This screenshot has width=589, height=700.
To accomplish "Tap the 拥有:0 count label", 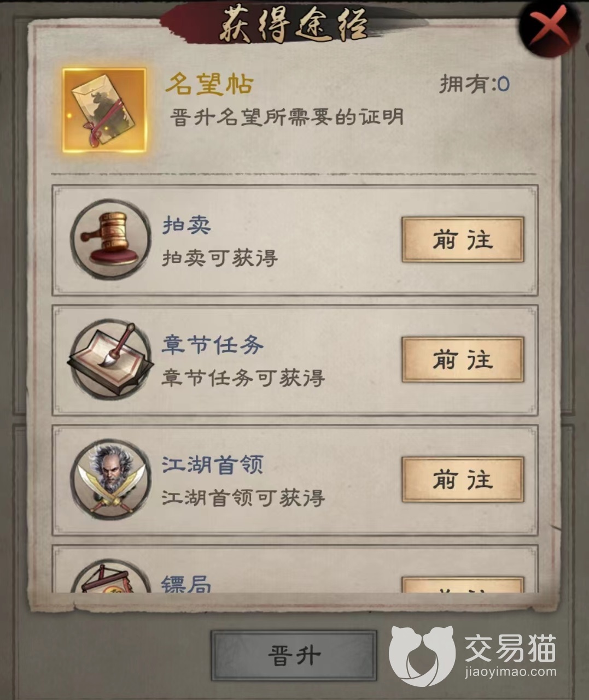I will click(475, 84).
